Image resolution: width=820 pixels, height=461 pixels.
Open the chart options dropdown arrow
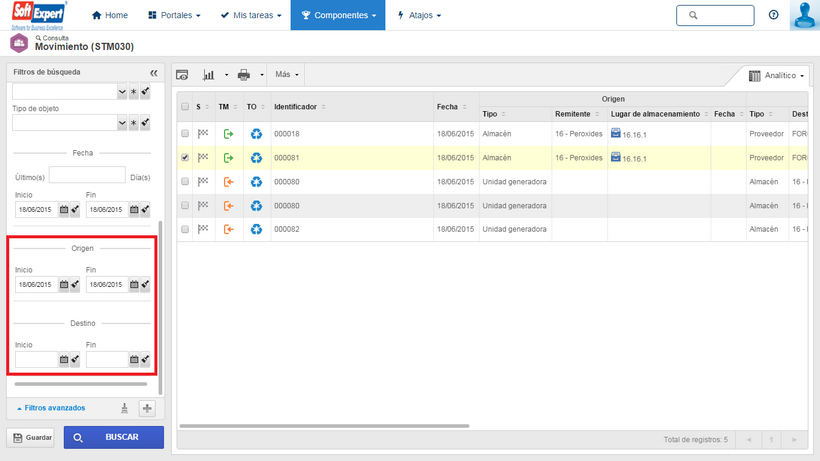pos(226,75)
